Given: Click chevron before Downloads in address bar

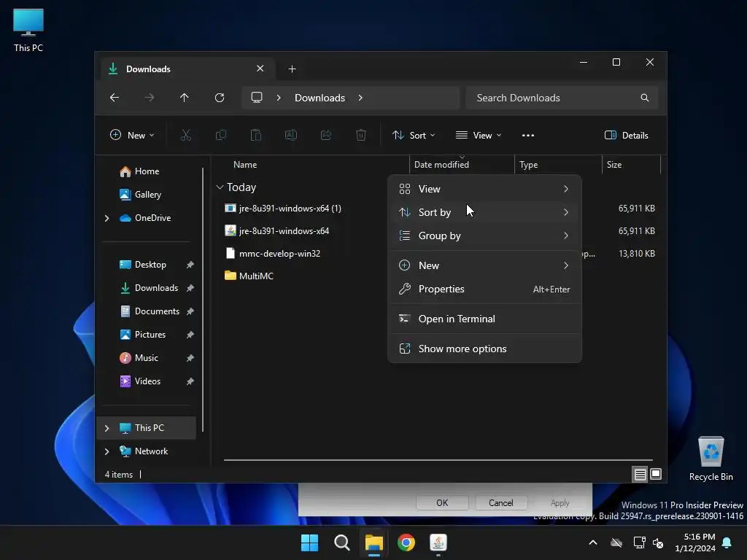Looking at the screenshot, I should (279, 98).
